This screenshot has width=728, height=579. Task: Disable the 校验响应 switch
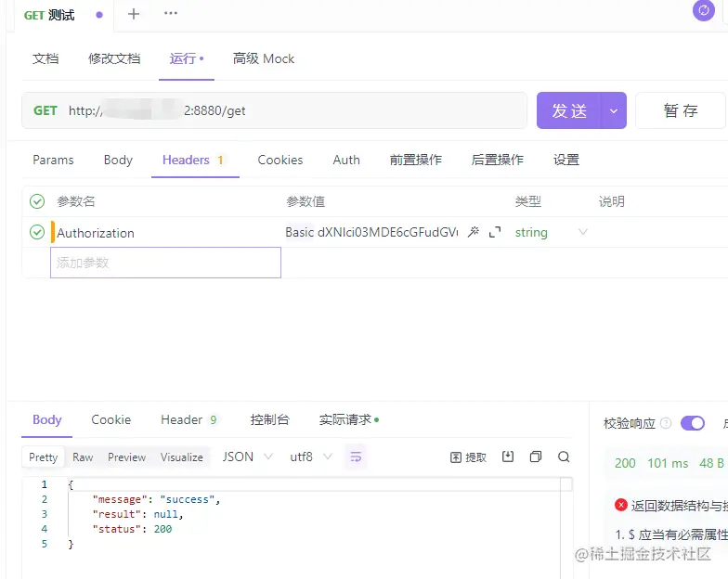tap(693, 423)
